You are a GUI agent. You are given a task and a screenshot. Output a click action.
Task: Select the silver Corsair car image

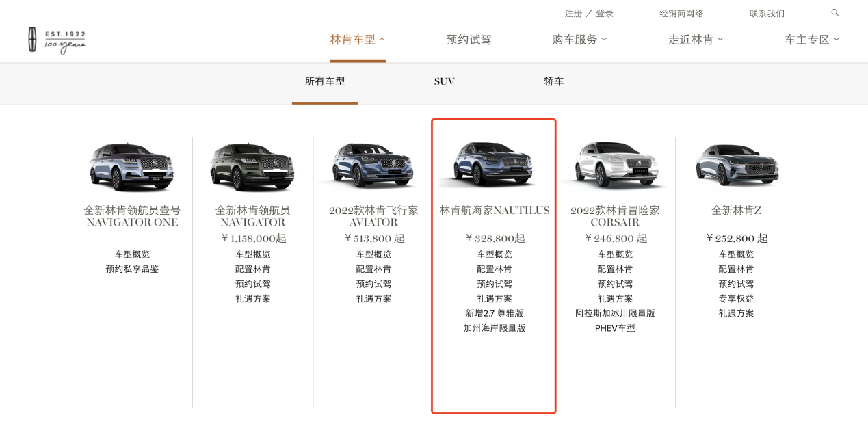point(615,165)
